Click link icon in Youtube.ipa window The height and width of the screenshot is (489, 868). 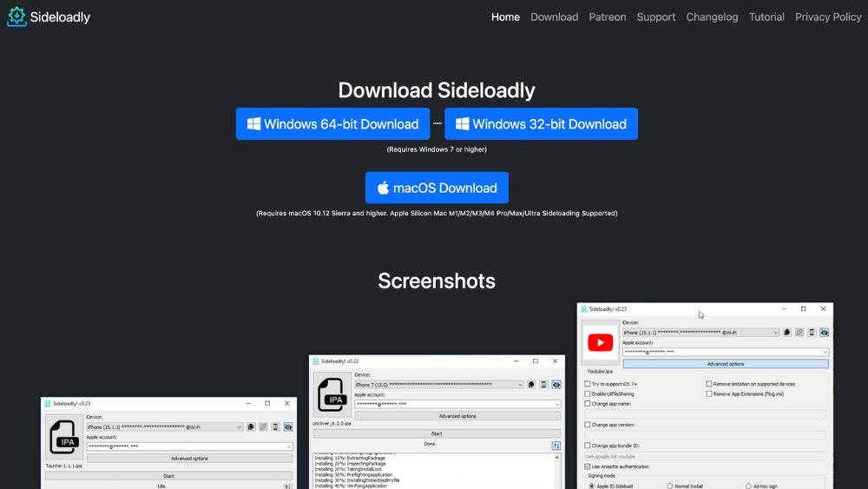pos(799,333)
